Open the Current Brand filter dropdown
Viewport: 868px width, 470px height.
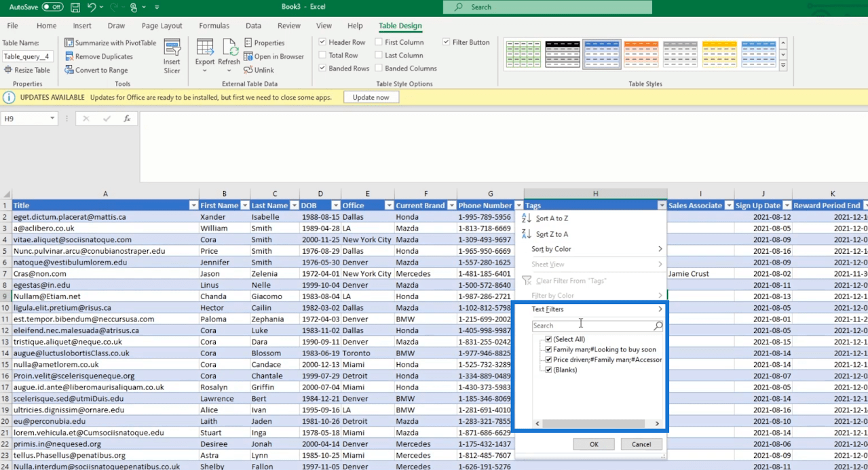point(451,205)
